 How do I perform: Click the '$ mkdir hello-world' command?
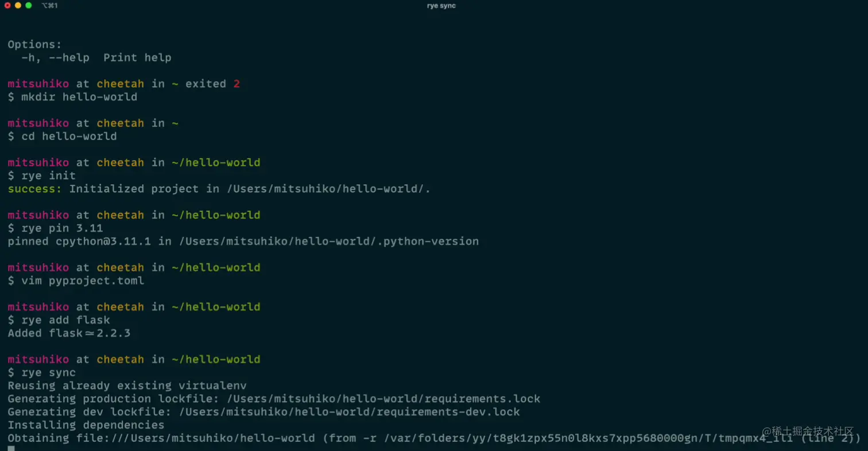click(72, 97)
